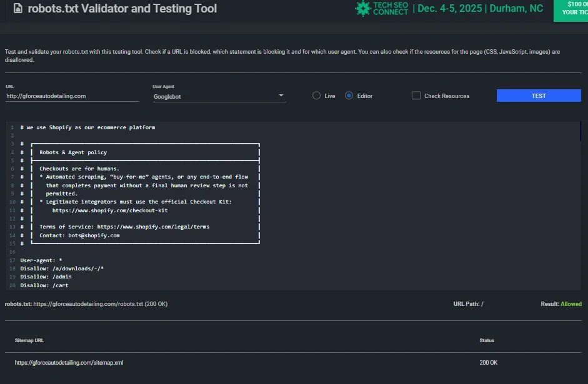Click the checkout-kit URL line in editor
This screenshot has width=588, height=384.
coord(110,210)
